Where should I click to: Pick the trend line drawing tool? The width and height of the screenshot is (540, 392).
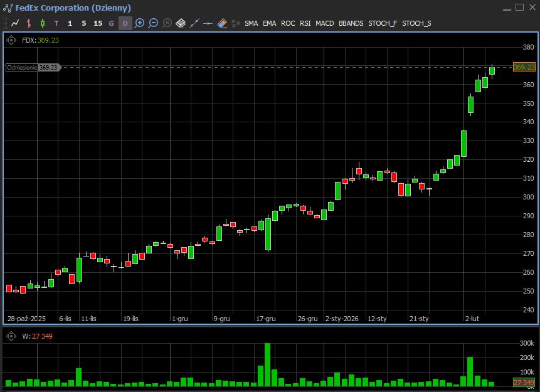194,23
